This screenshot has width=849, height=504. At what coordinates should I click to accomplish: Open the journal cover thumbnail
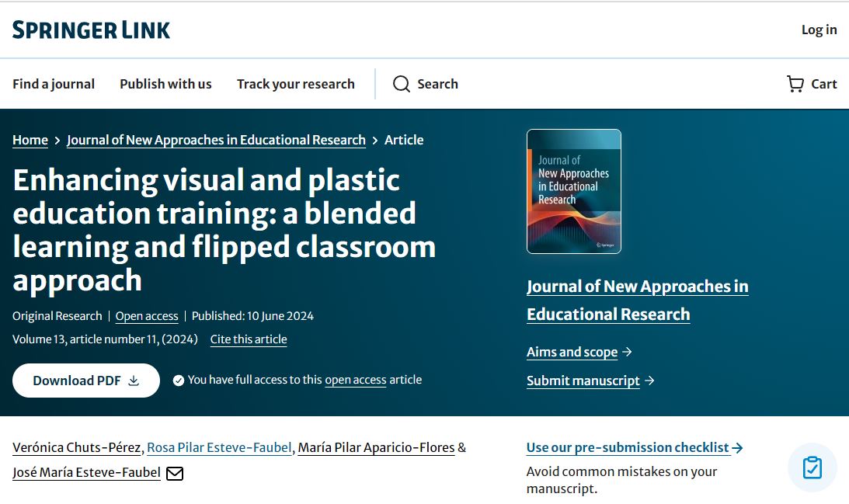574,191
